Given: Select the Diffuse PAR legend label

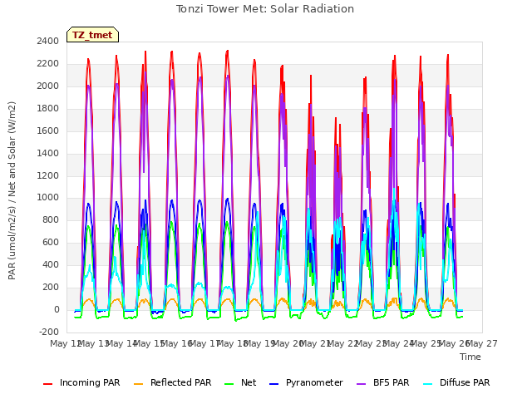Looking at the screenshot, I should click(x=465, y=382).
